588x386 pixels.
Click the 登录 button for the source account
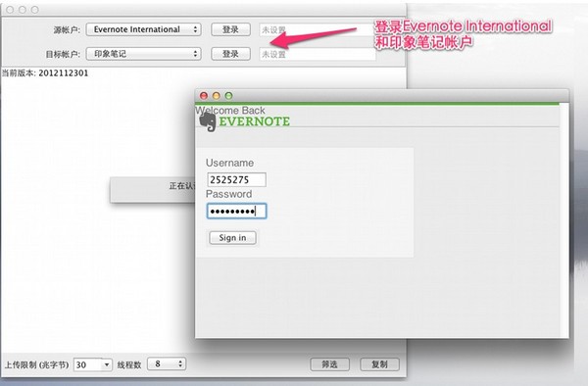pyautogui.click(x=230, y=29)
